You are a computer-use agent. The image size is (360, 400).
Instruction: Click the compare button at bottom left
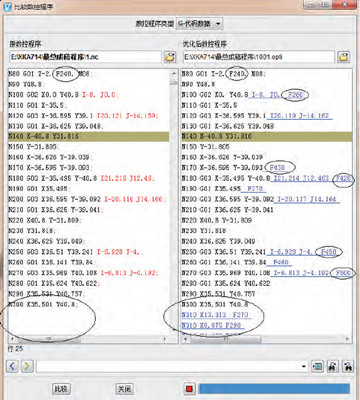pos(62,389)
